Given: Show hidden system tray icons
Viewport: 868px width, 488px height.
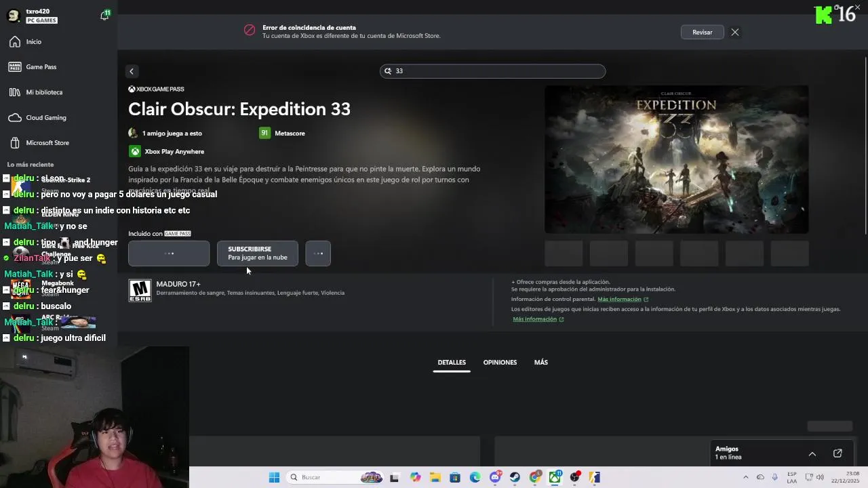Looking at the screenshot, I should pos(746,477).
